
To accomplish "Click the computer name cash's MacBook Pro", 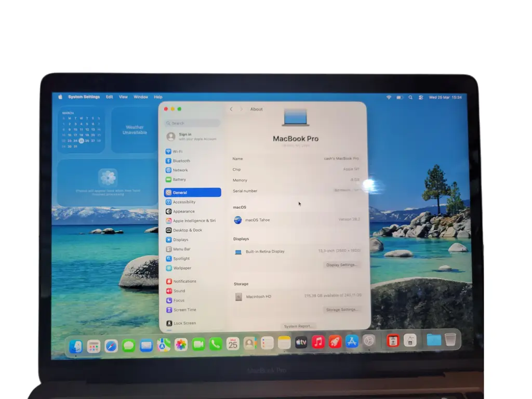I will point(341,158).
